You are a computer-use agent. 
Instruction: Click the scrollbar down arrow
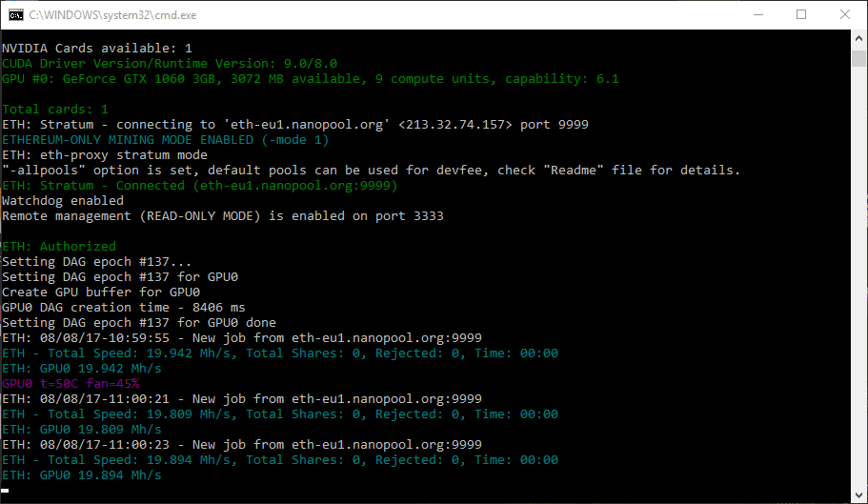(858, 495)
